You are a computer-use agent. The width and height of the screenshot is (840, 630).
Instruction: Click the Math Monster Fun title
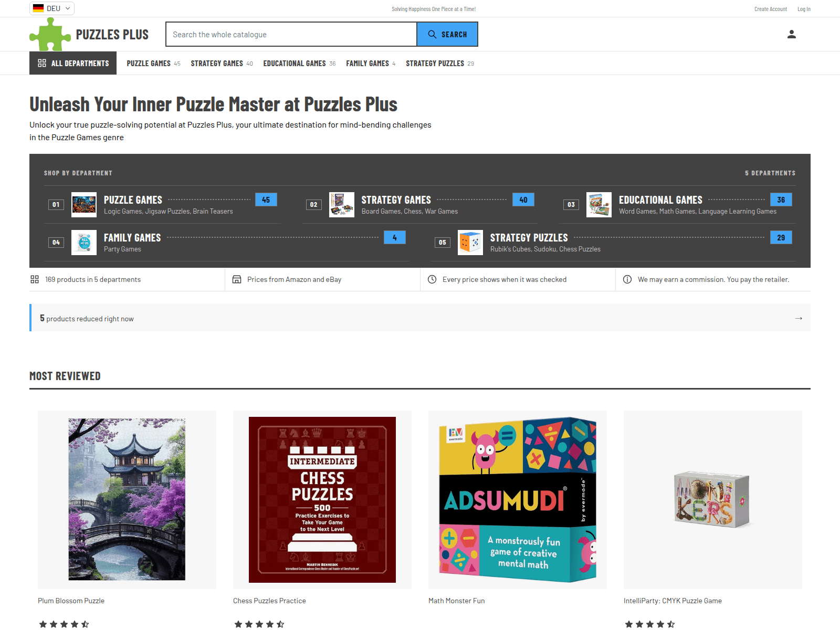coord(457,601)
